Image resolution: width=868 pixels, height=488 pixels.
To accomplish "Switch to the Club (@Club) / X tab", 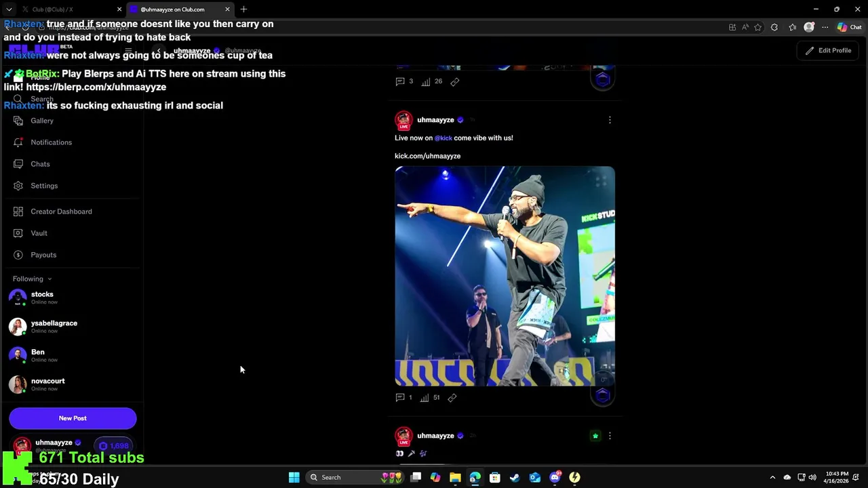I will point(65,9).
